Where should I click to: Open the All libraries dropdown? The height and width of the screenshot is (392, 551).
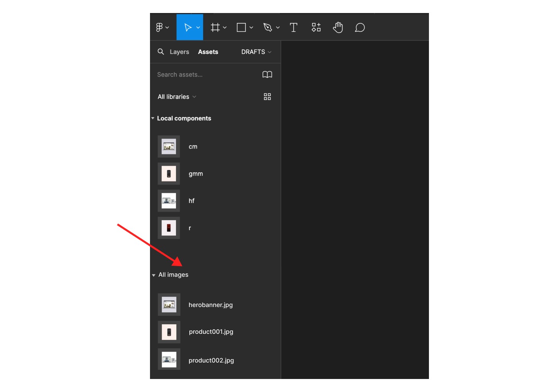click(x=177, y=97)
